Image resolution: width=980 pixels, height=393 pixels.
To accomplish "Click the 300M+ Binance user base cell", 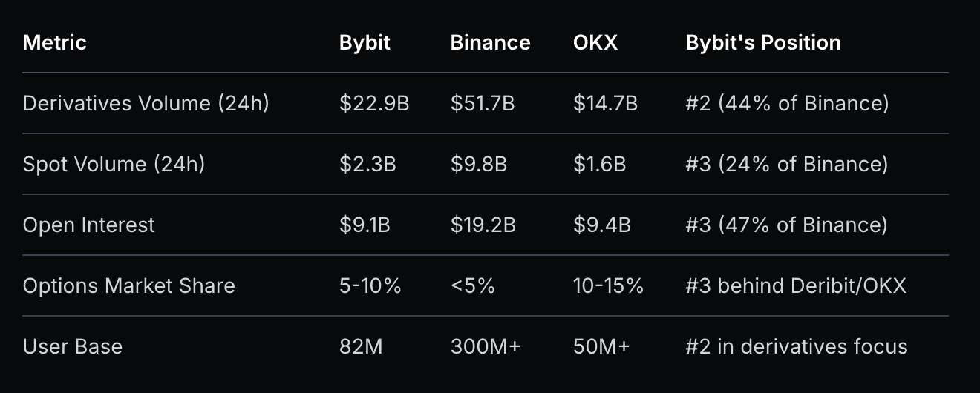I will [486, 346].
